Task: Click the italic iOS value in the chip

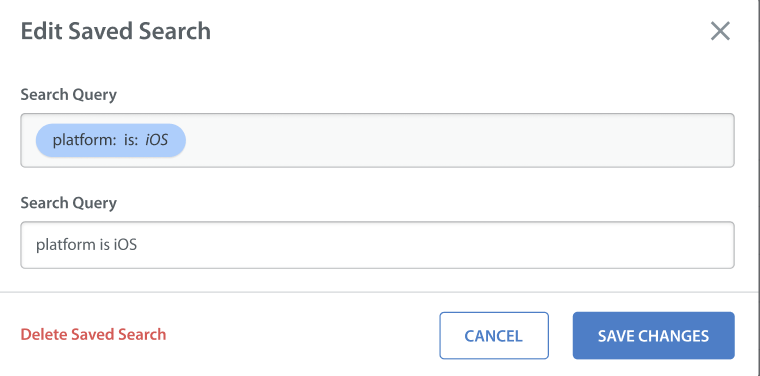Action: [157, 141]
